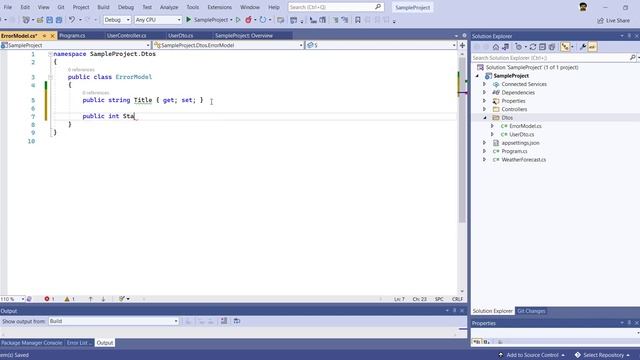Open 'Show output from' Build dropdown
The image size is (640, 360).
pyautogui.click(x=114, y=321)
